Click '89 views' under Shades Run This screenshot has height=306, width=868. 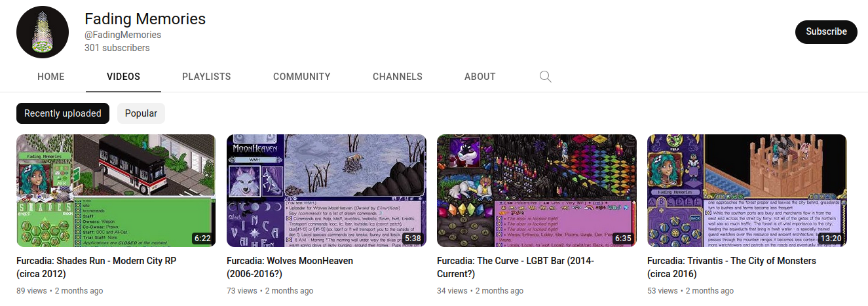[x=31, y=291]
